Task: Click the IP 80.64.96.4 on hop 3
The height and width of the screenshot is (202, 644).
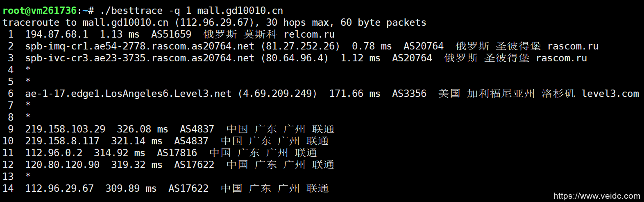Action: pyautogui.click(x=295, y=58)
